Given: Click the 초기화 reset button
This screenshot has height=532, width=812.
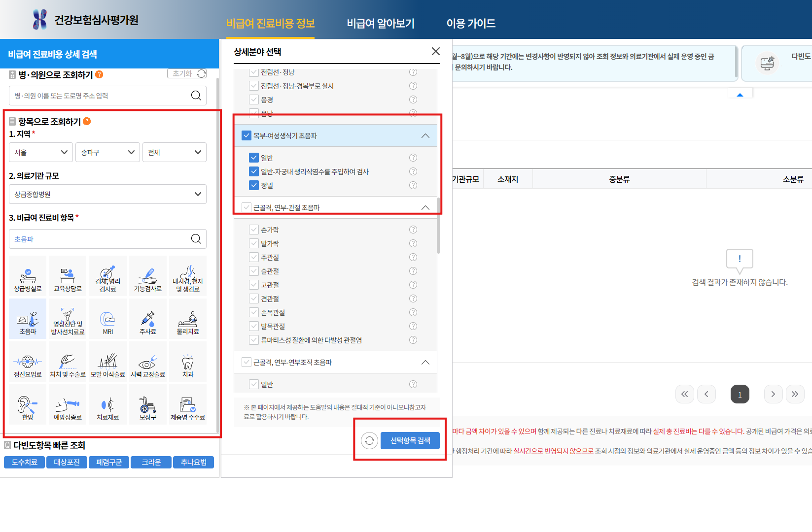Looking at the screenshot, I should coord(187,73).
